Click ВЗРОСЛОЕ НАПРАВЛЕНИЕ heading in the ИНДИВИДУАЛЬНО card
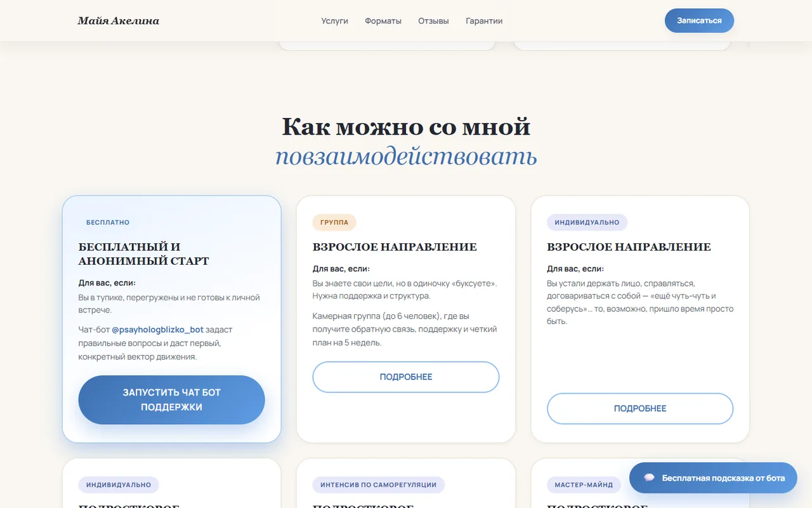812x508 pixels. coord(629,247)
